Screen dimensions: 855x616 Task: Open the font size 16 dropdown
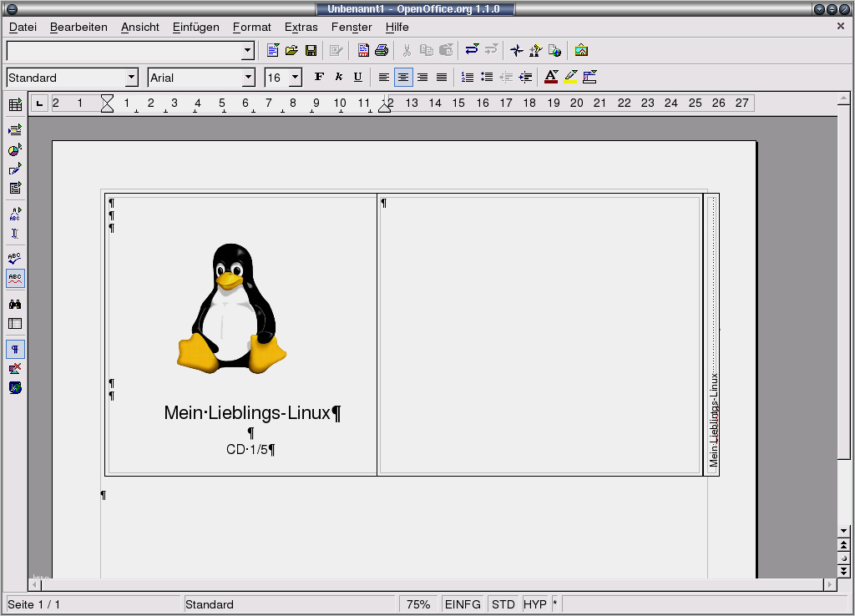click(x=295, y=78)
